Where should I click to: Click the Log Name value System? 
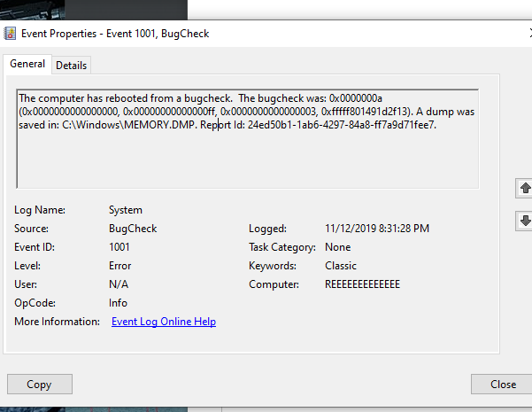pyautogui.click(x=126, y=210)
